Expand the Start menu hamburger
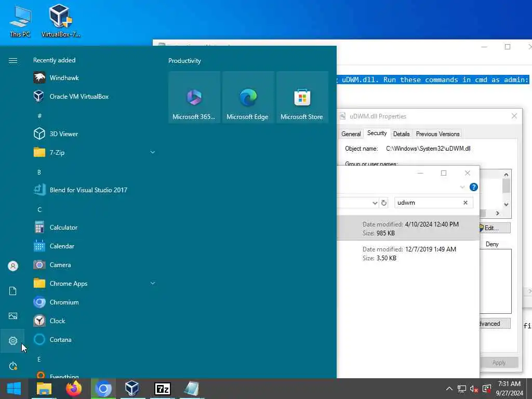The height and width of the screenshot is (399, 532). pyautogui.click(x=13, y=60)
